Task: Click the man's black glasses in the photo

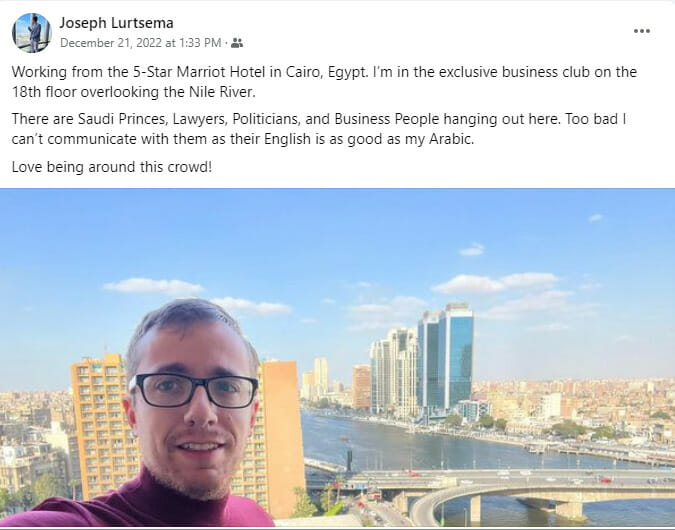Action: [x=196, y=391]
